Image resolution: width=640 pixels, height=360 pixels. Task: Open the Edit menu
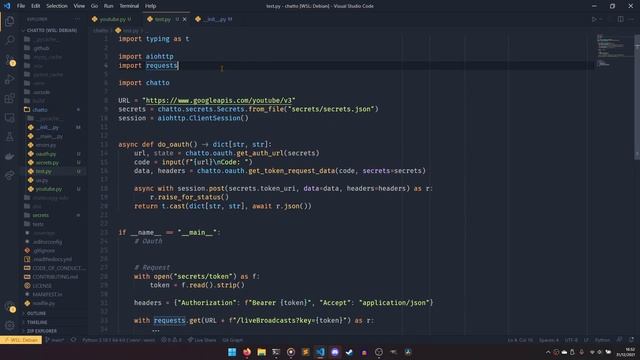[x=36, y=6]
